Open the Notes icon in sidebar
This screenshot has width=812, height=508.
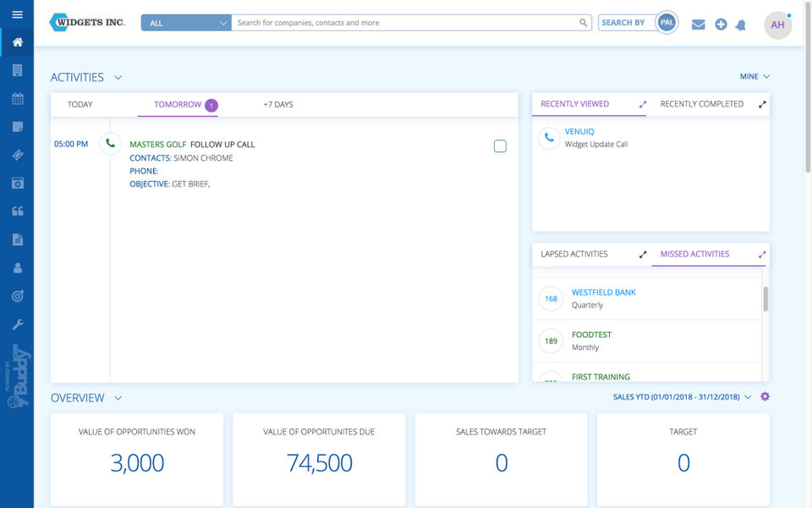point(18,126)
